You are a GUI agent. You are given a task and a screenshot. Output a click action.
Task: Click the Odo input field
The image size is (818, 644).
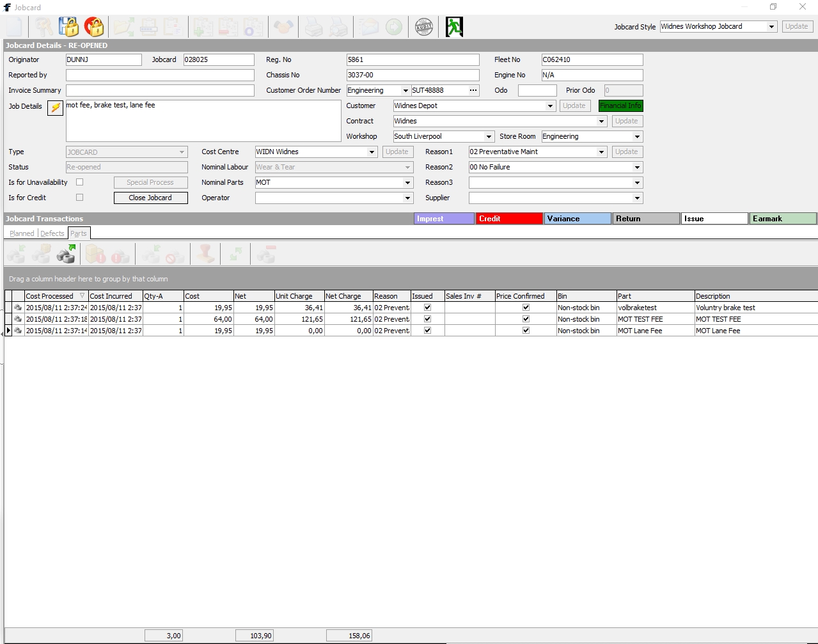[537, 90]
